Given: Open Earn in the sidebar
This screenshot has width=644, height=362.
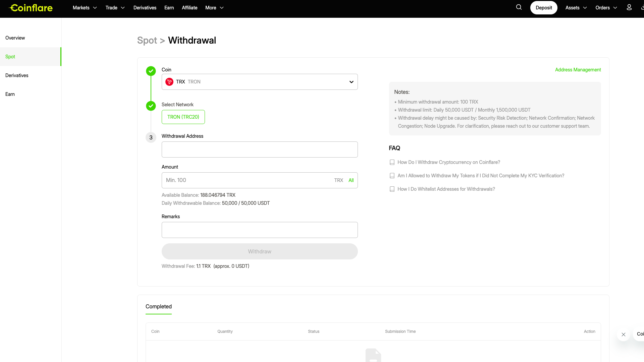Looking at the screenshot, I should point(31,94).
